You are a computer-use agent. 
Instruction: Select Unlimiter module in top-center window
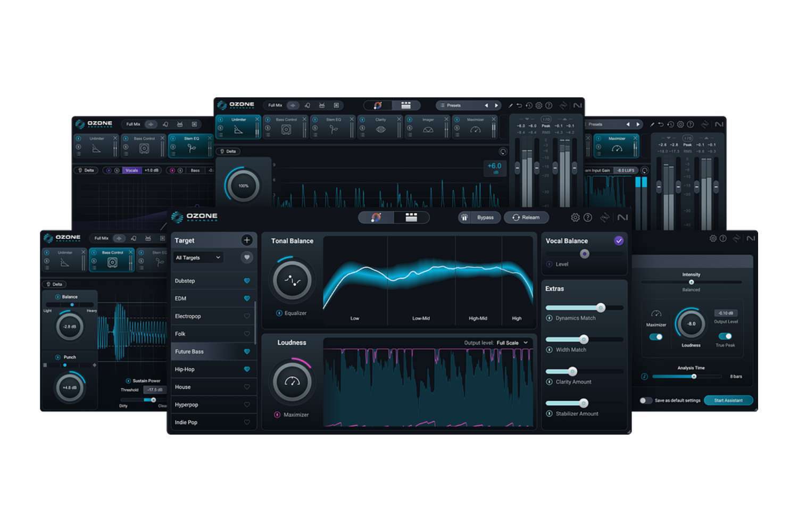(238, 128)
